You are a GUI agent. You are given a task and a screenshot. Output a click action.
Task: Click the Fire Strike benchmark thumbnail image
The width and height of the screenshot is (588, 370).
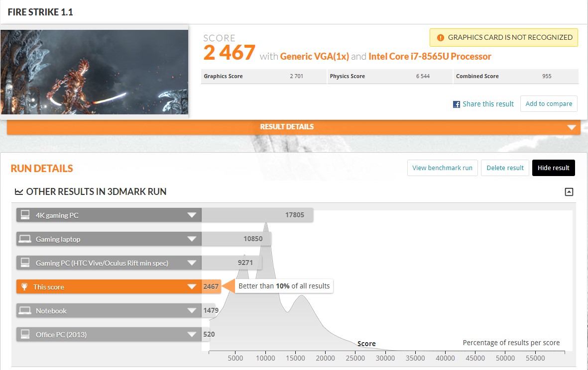[95, 72]
